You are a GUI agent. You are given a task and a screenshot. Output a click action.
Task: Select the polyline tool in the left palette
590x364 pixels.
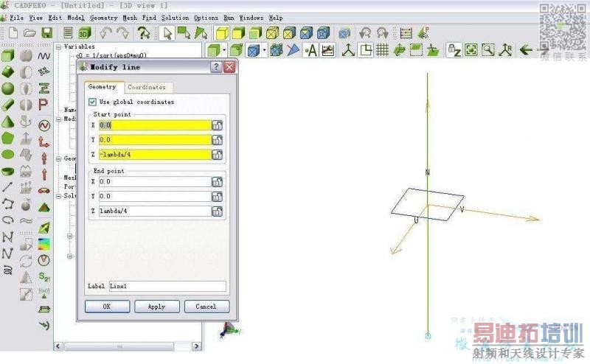8,203
